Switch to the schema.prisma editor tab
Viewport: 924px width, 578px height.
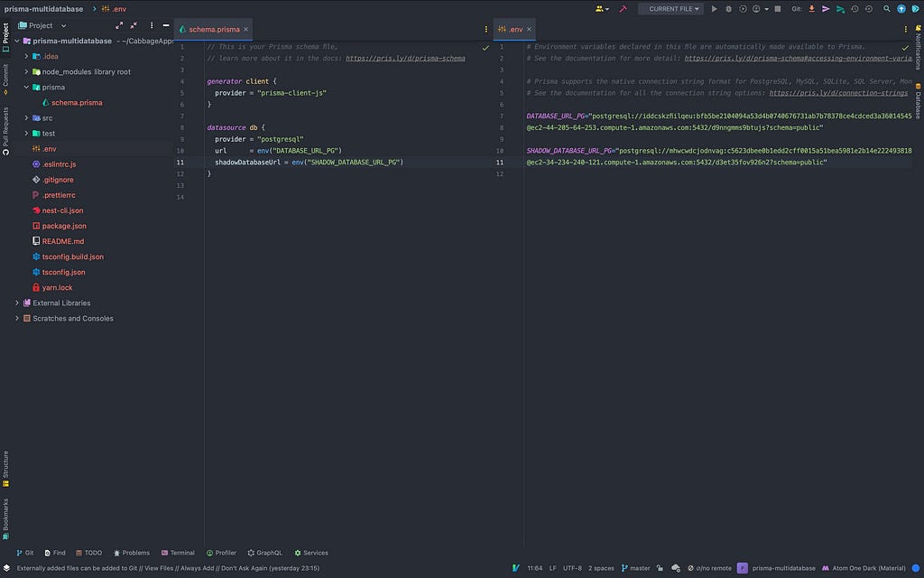pyautogui.click(x=214, y=29)
